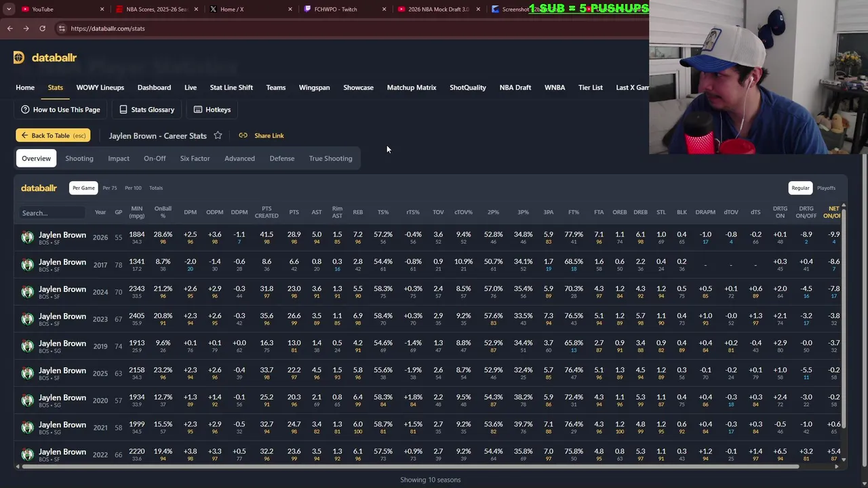
Task: Reload the page with refresh icon
Action: 42,28
